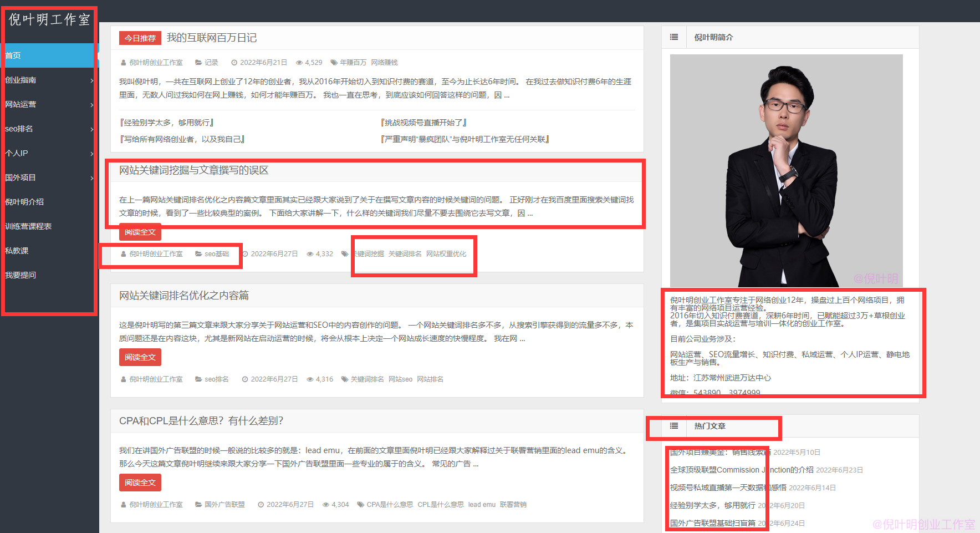Click 阅读全文 under CPA和CPL article
Screen dimensions: 980x533
[x=140, y=483]
